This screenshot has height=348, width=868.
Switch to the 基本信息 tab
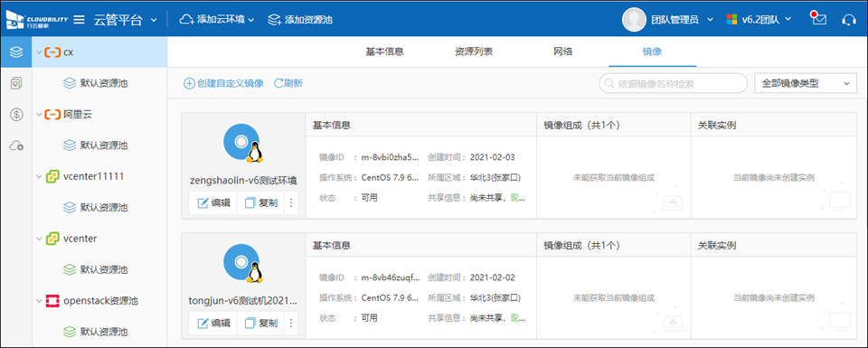tap(384, 52)
